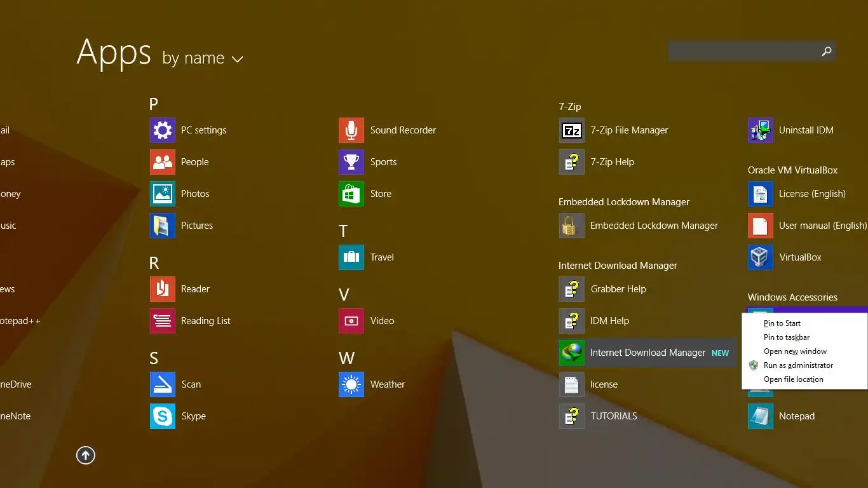Click the letter S group heading
The image size is (868, 488).
tap(154, 358)
